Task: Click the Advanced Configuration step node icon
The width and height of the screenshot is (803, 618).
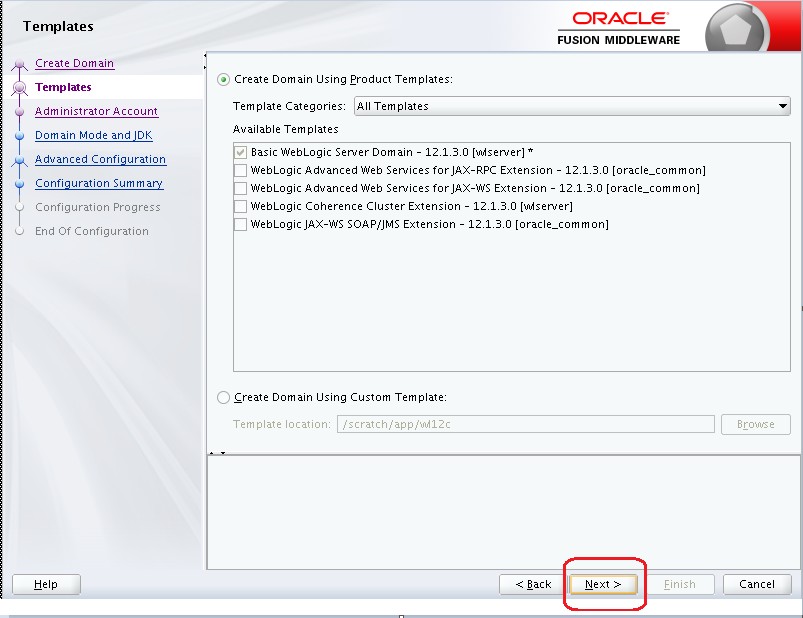Action: click(x=19, y=160)
